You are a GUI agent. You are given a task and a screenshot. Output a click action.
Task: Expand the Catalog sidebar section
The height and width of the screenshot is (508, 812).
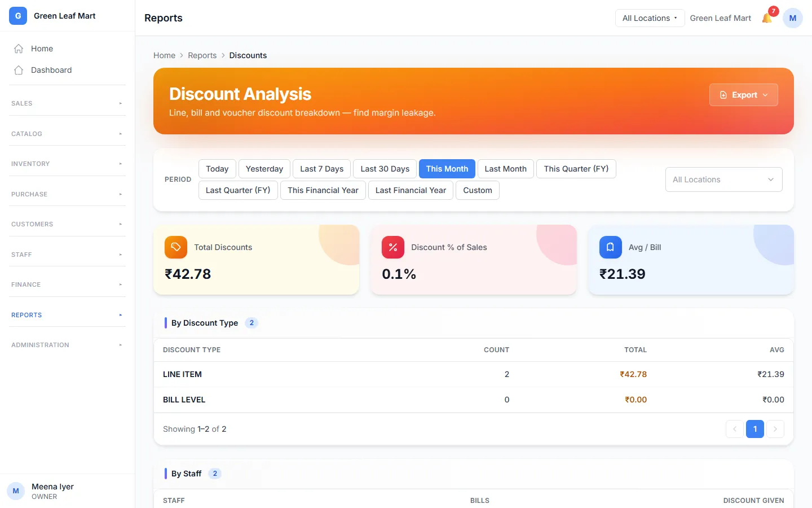(67, 134)
